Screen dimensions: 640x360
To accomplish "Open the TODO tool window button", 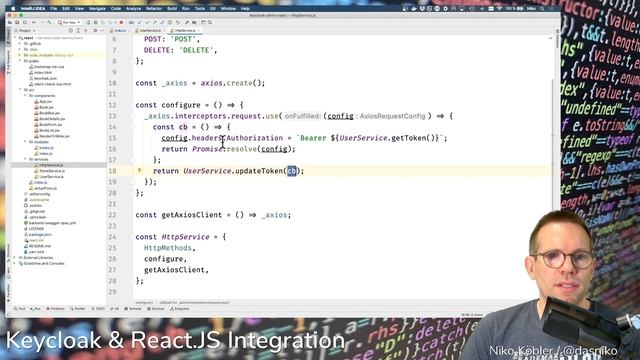I will [x=98, y=309].
